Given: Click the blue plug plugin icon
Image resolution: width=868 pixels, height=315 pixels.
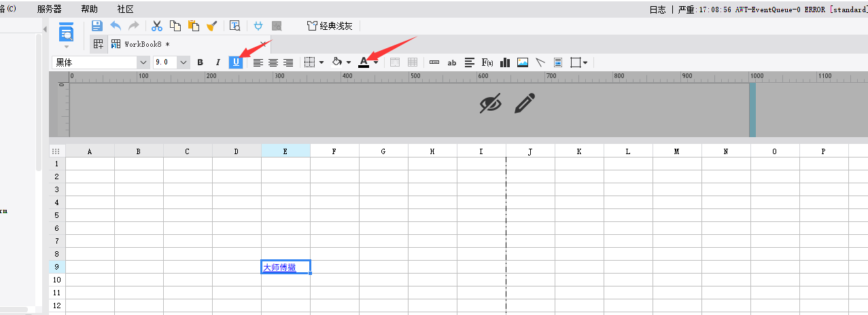Looking at the screenshot, I should pos(258,26).
